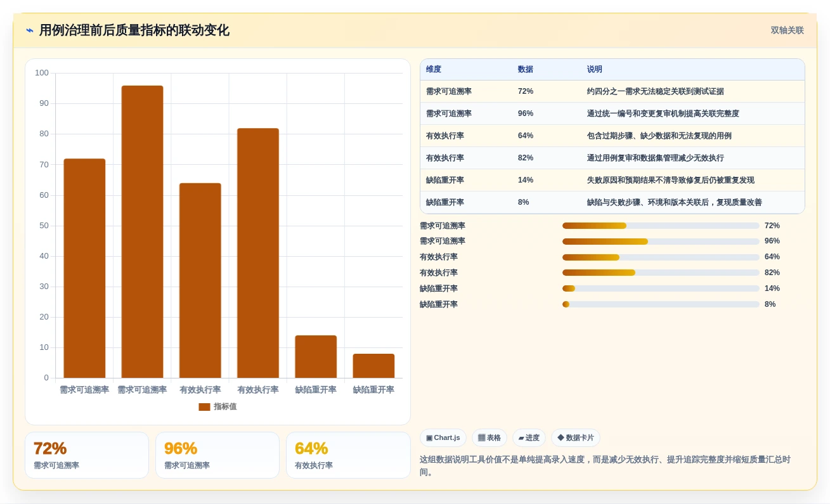Click the 96% cell in the table

click(x=526, y=113)
